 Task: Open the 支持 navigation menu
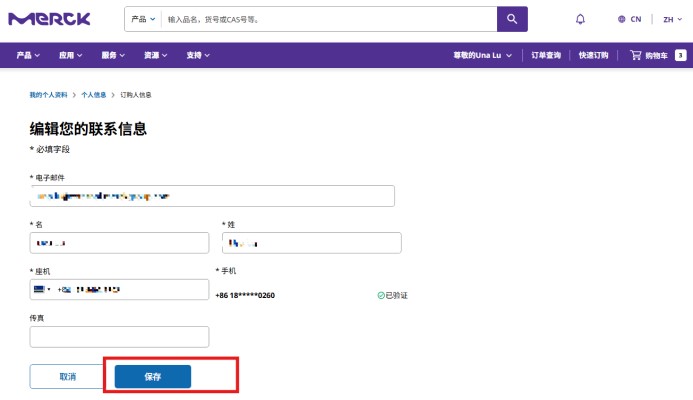pyautogui.click(x=197, y=55)
